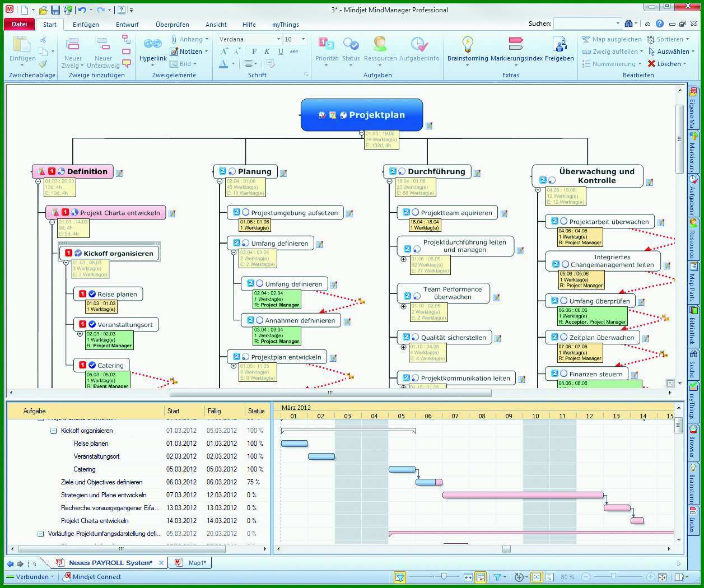Screen dimensions: 704x588
Task: Redo the last undone action
Action: tap(100, 10)
